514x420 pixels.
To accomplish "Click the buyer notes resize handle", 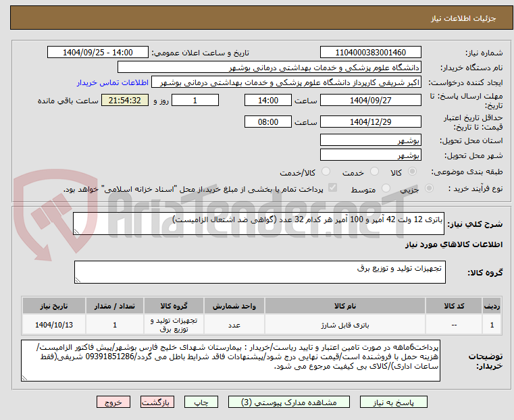I will (x=24, y=377).
